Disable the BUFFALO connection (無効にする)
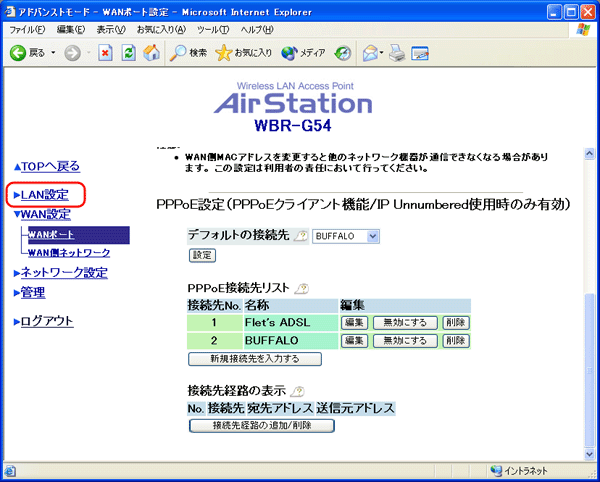The image size is (600, 482). point(405,340)
